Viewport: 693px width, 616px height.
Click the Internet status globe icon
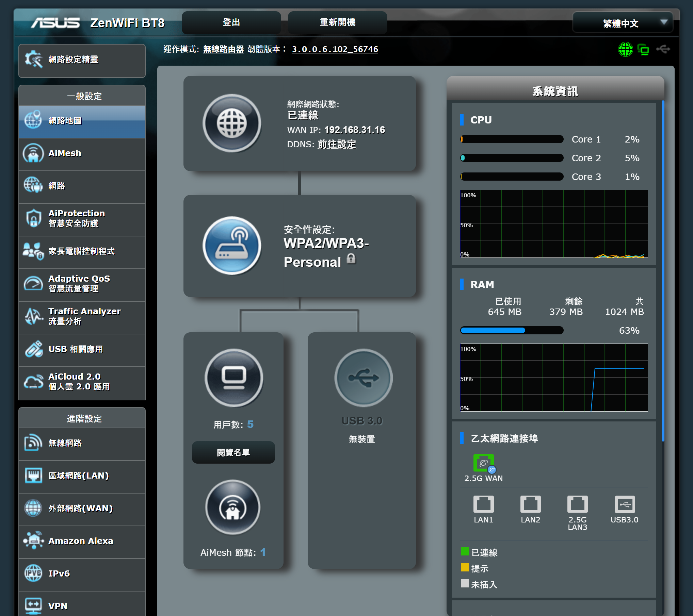[x=232, y=123]
